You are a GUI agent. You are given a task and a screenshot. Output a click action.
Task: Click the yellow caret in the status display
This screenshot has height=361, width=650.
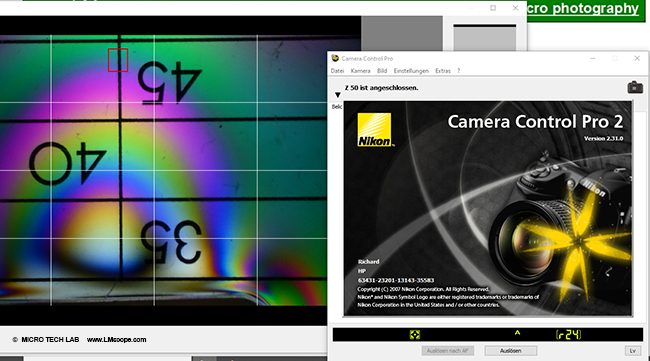517,332
